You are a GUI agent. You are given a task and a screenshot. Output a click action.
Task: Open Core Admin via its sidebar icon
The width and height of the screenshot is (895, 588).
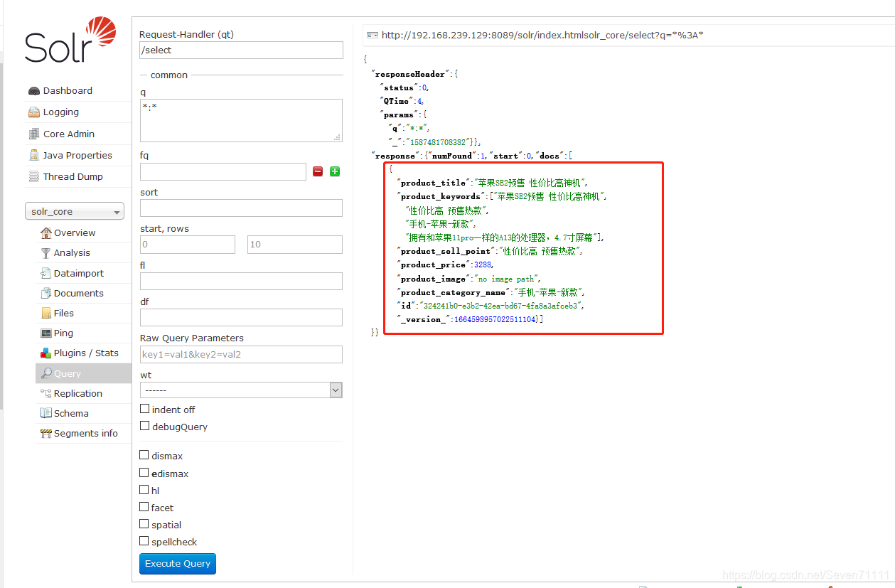pos(33,134)
